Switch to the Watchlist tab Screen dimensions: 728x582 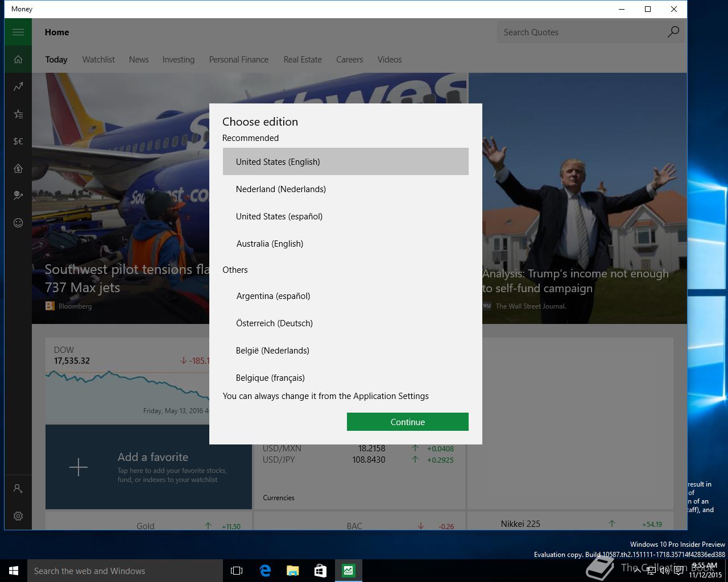click(x=98, y=60)
